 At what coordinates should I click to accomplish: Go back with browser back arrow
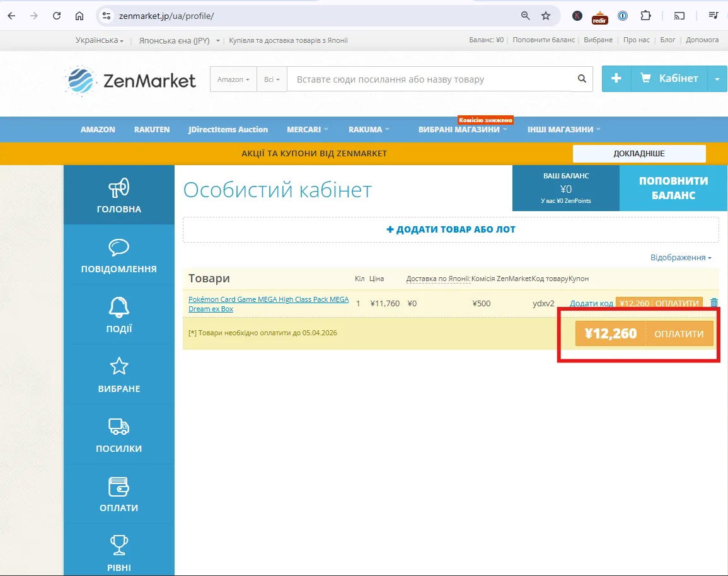(11, 16)
